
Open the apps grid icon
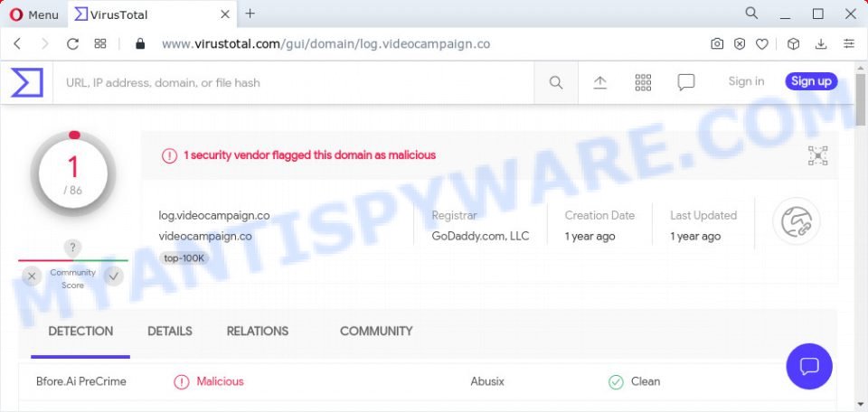[643, 82]
